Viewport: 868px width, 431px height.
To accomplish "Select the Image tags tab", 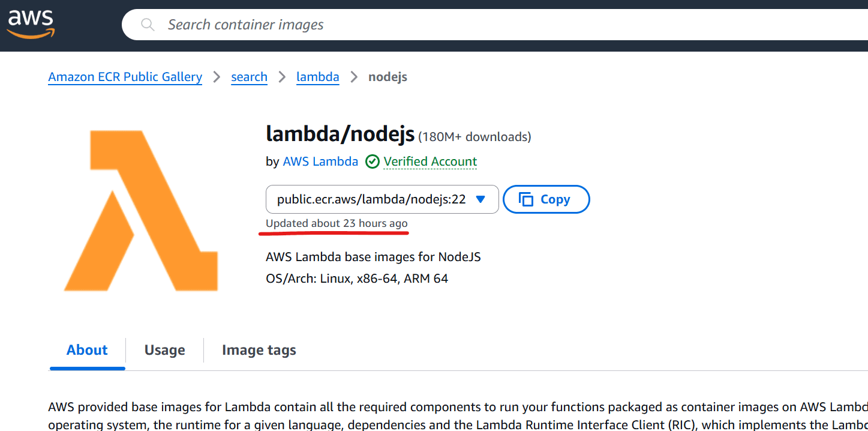I will [x=259, y=350].
